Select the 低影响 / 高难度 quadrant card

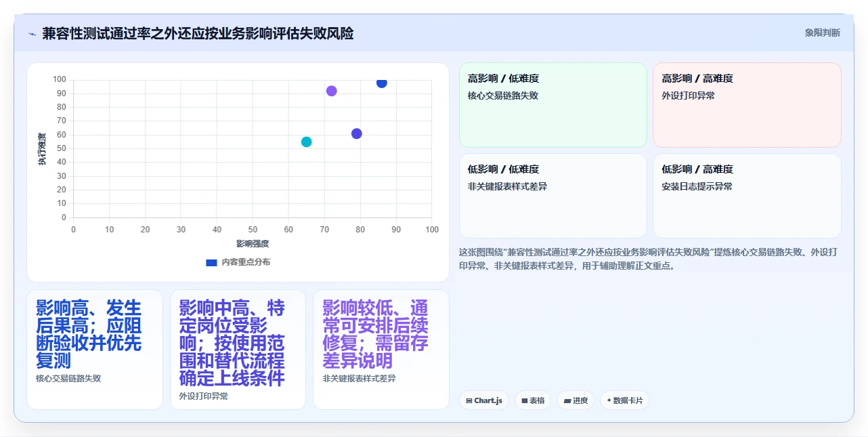pos(747,196)
